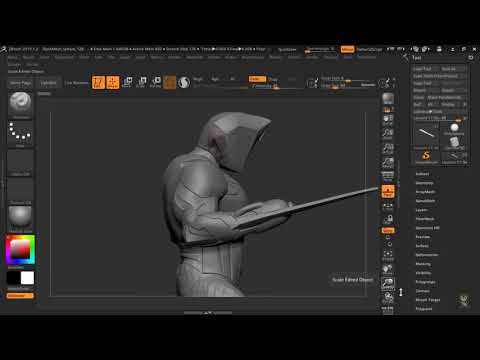Open the Preferences menu

[253, 57]
